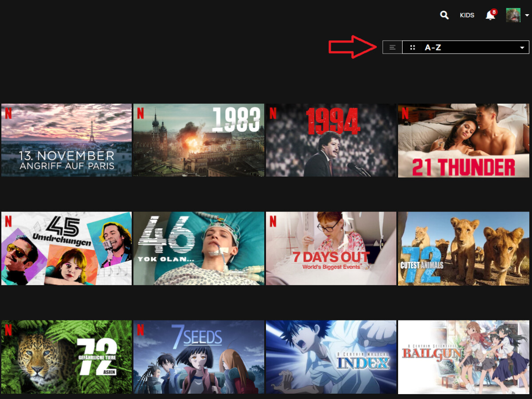Choose the 21 Thunder title card
The image size is (532, 399).
(463, 140)
